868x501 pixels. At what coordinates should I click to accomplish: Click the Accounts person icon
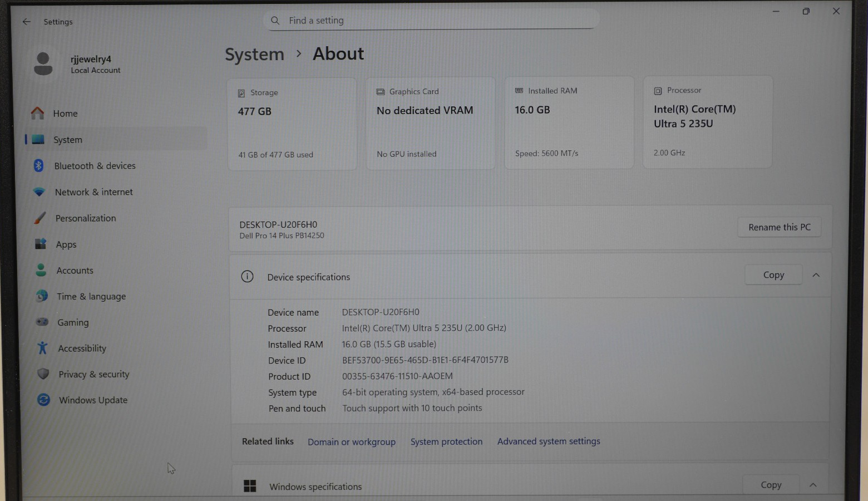(41, 270)
